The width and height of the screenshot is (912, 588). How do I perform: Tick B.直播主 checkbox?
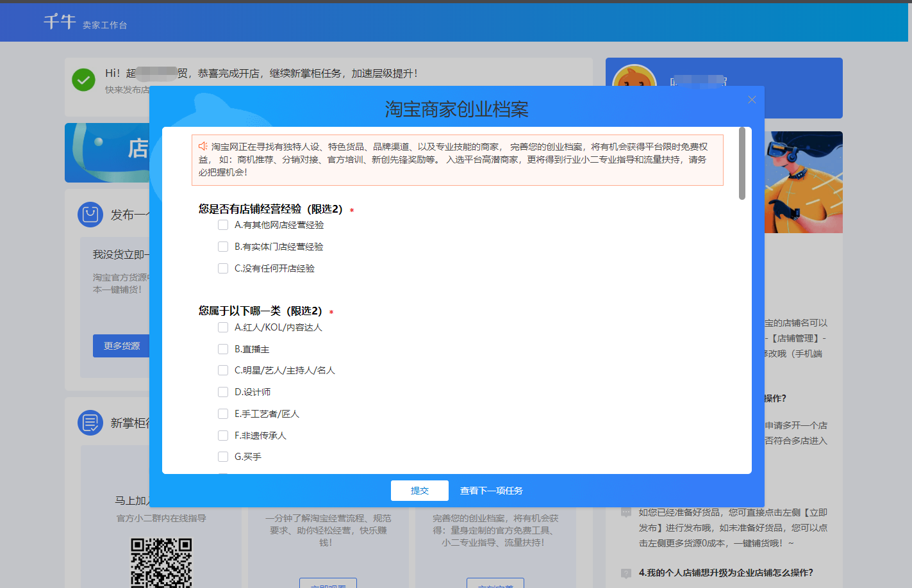(x=223, y=349)
